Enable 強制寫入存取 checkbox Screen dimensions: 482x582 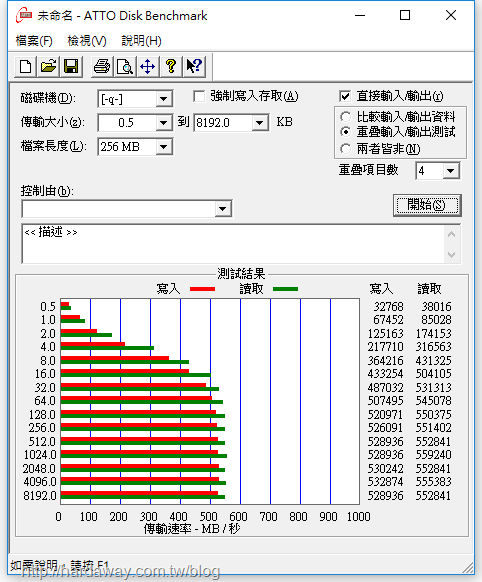click(199, 97)
